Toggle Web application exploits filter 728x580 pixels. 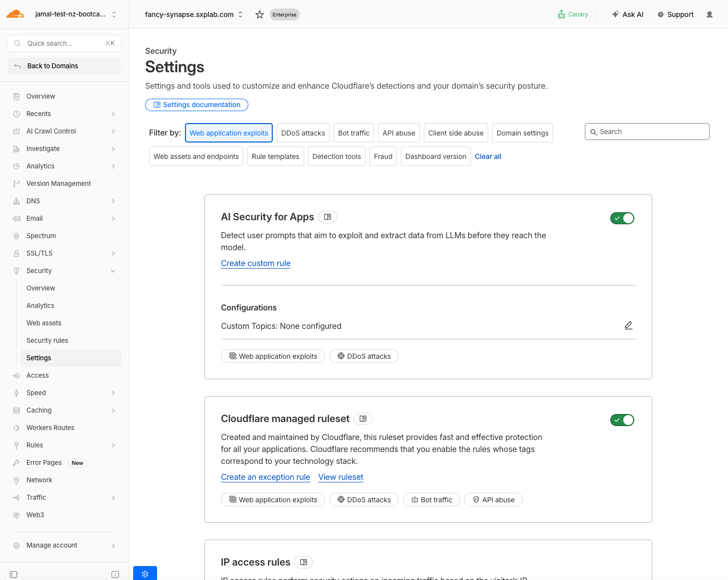(x=229, y=133)
